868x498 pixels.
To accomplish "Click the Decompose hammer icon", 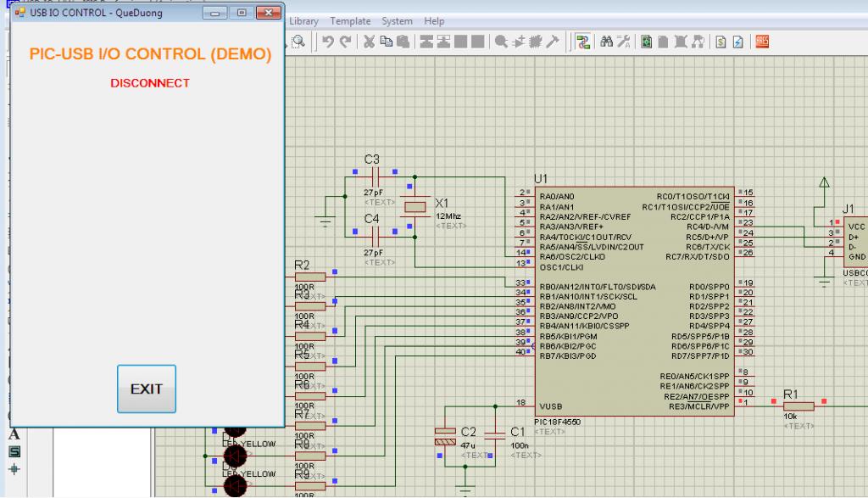I will click(x=553, y=42).
